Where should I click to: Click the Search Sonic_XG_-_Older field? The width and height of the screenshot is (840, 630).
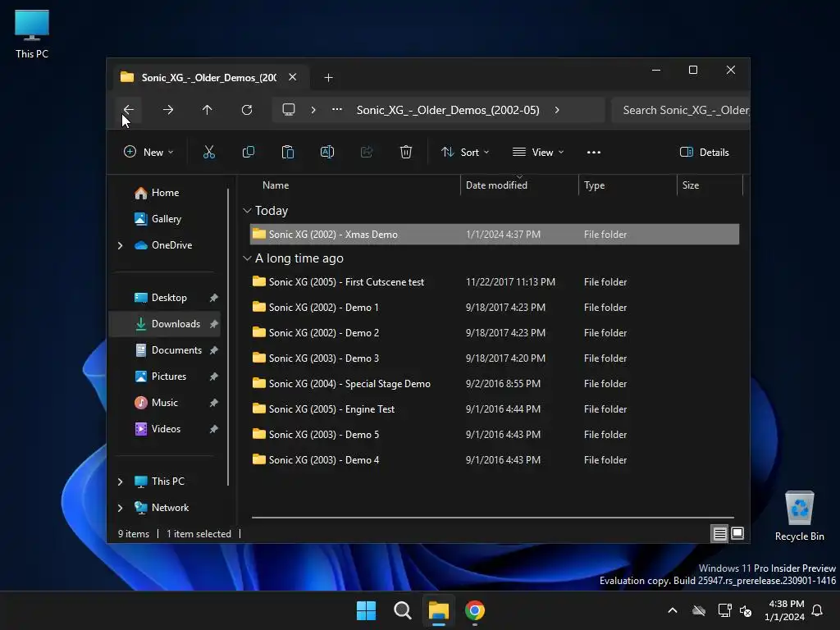680,111
